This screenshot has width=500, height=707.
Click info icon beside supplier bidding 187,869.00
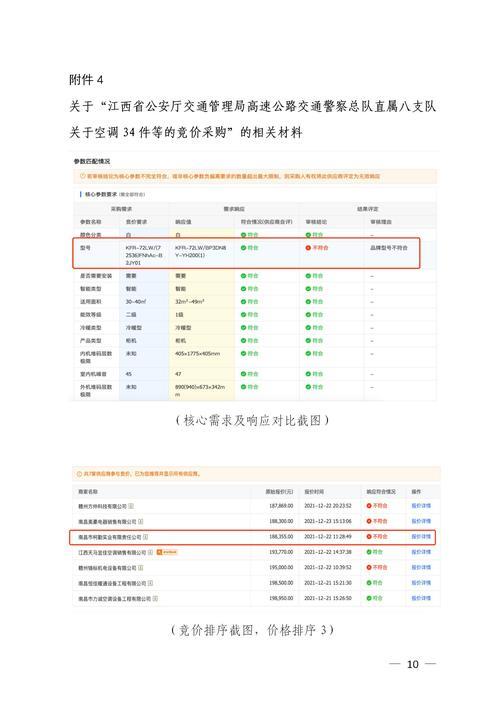point(131,506)
